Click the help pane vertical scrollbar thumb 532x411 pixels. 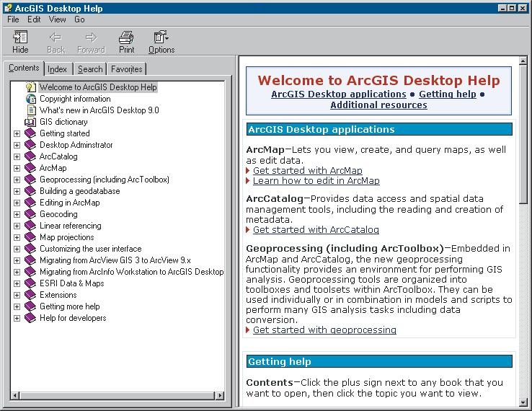click(523, 135)
